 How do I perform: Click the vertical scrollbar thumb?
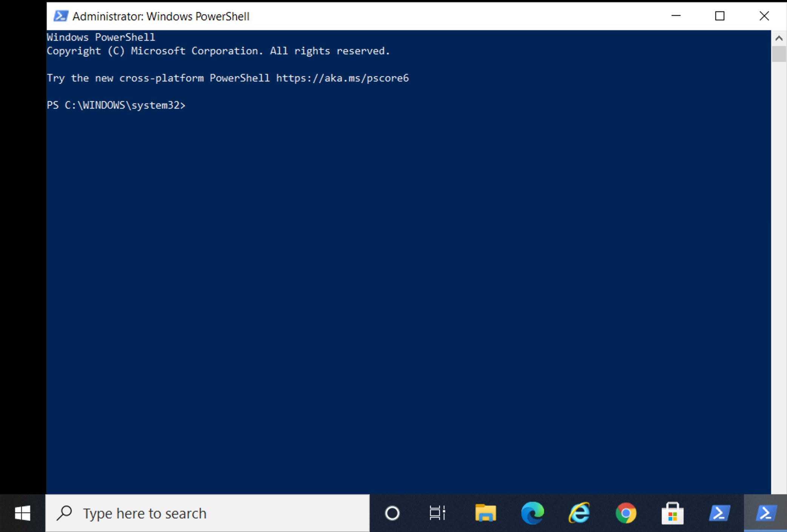pyautogui.click(x=779, y=54)
